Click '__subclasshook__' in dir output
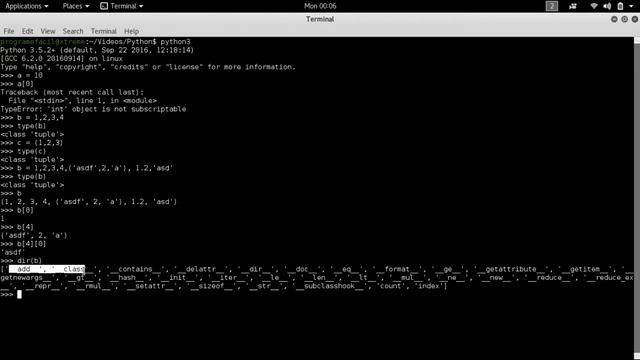This screenshot has height=360, width=640. coord(329,286)
